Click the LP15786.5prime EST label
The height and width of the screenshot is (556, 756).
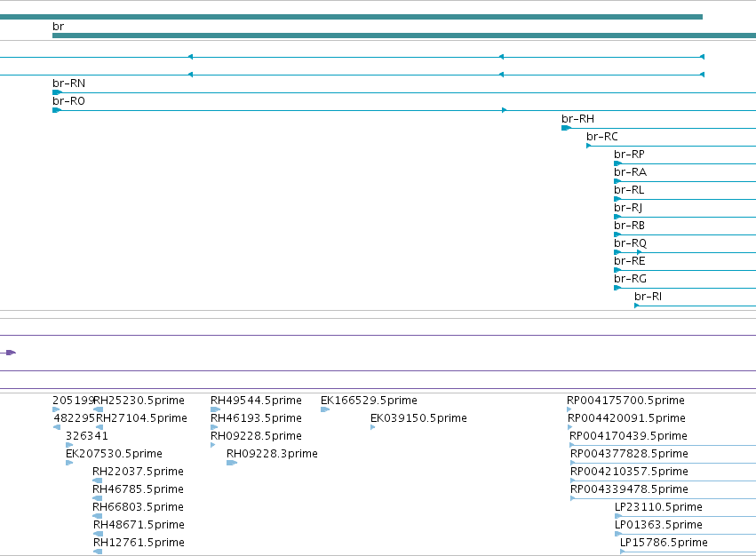tap(664, 543)
